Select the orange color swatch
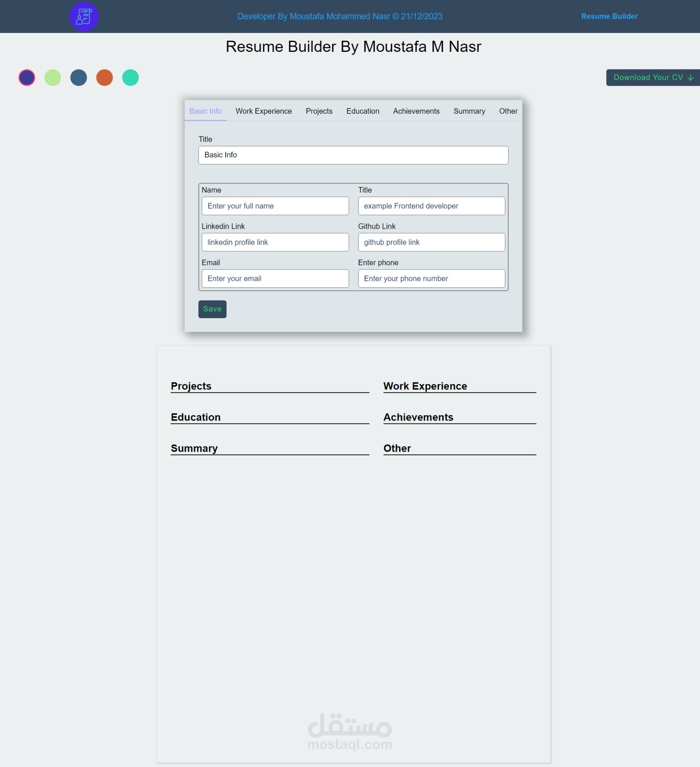 (x=105, y=77)
